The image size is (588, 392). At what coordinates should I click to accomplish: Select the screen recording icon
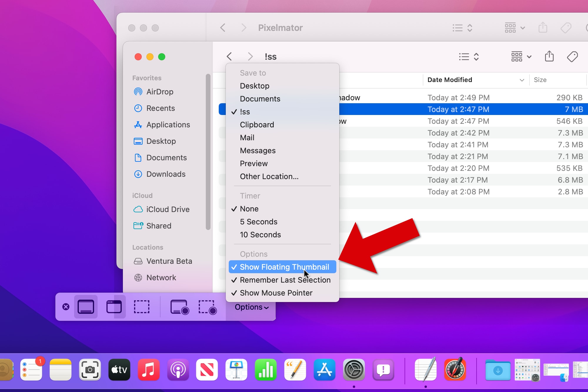(x=178, y=306)
